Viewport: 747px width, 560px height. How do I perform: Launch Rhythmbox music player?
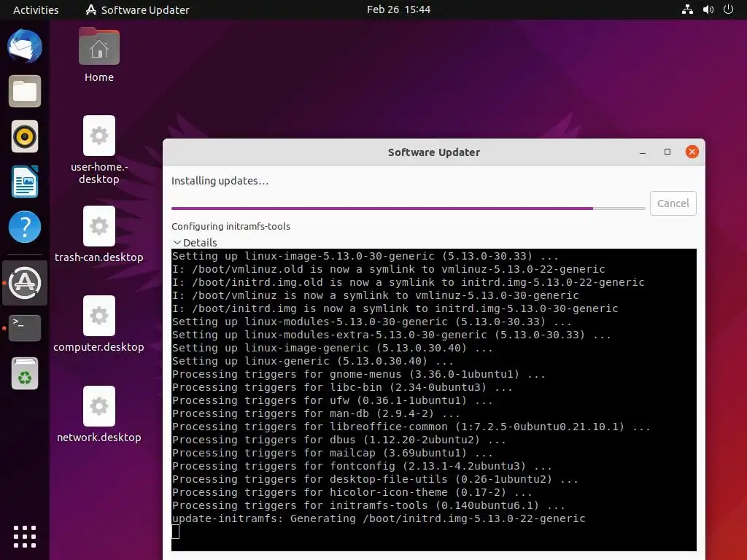(25, 136)
